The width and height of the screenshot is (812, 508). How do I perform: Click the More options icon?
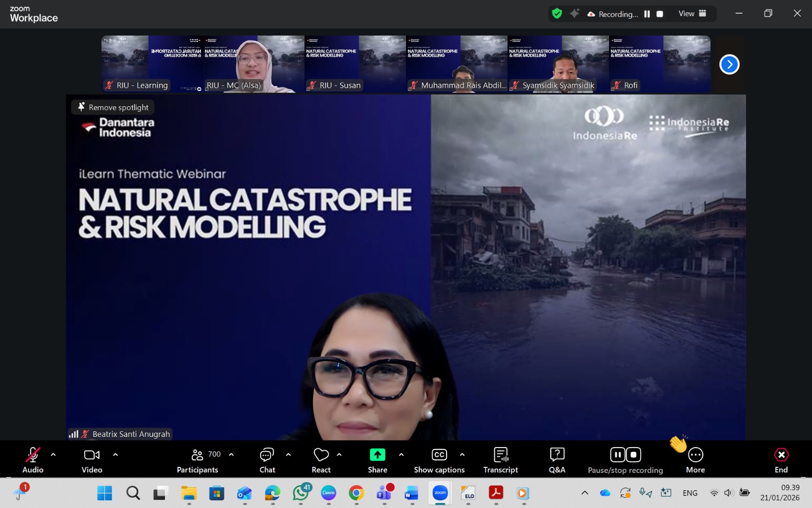pyautogui.click(x=695, y=455)
